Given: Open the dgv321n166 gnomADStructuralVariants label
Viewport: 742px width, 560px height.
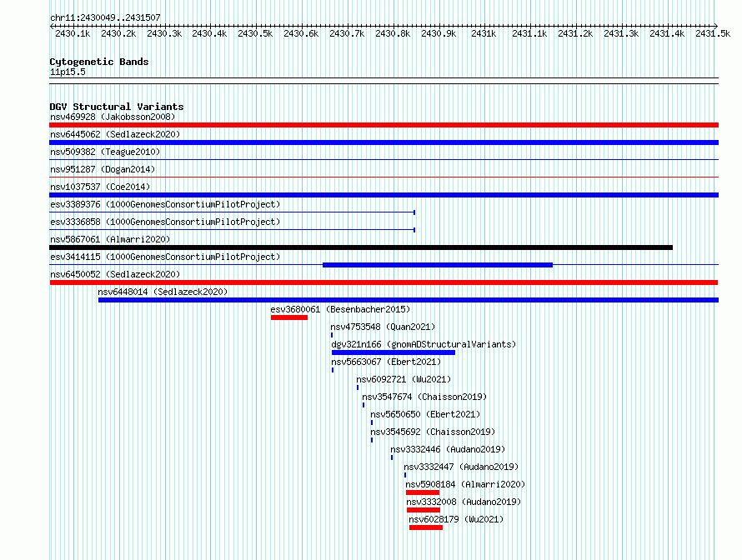Looking at the screenshot, I should 424,344.
